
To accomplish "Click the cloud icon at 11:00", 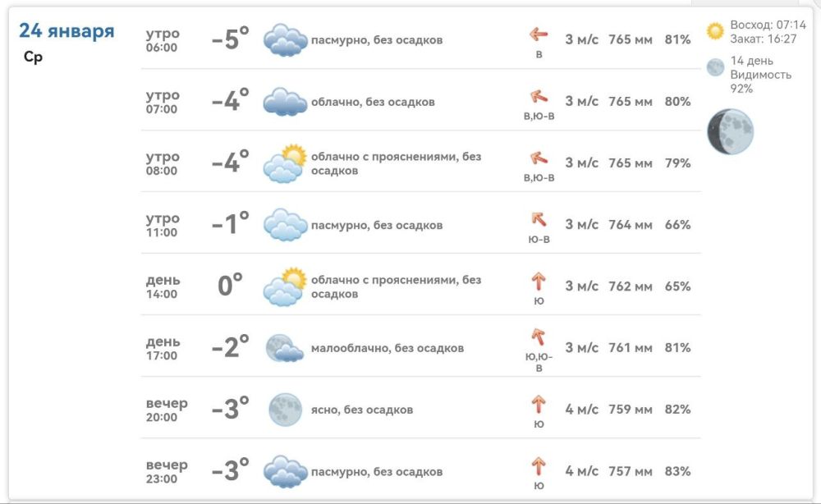I will (x=285, y=225).
